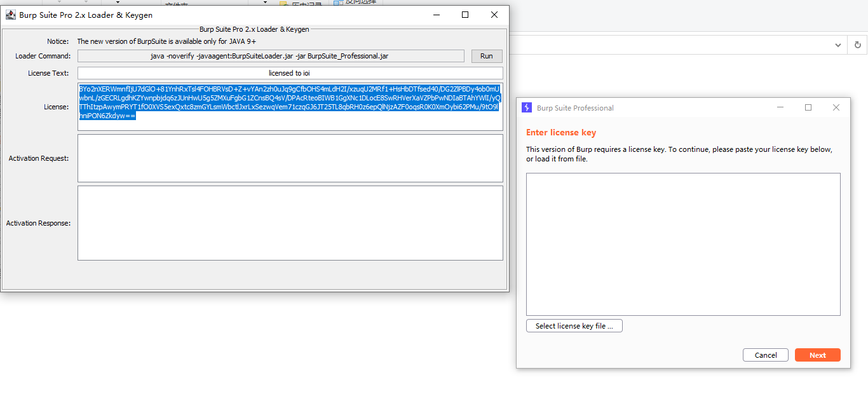Click the 'Loader Command:' label
The width and height of the screenshot is (868, 394).
click(43, 56)
